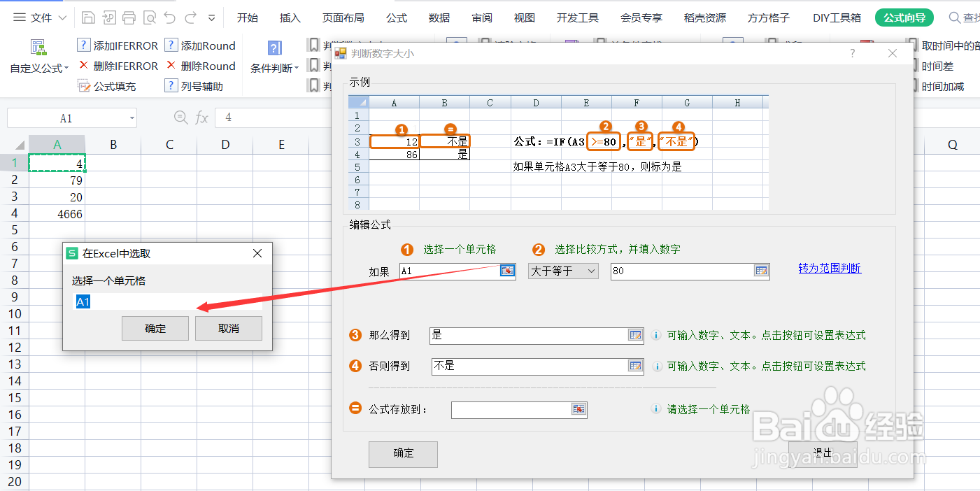Open the 稻壳资源 tab
The width and height of the screenshot is (980, 491).
[705, 17]
